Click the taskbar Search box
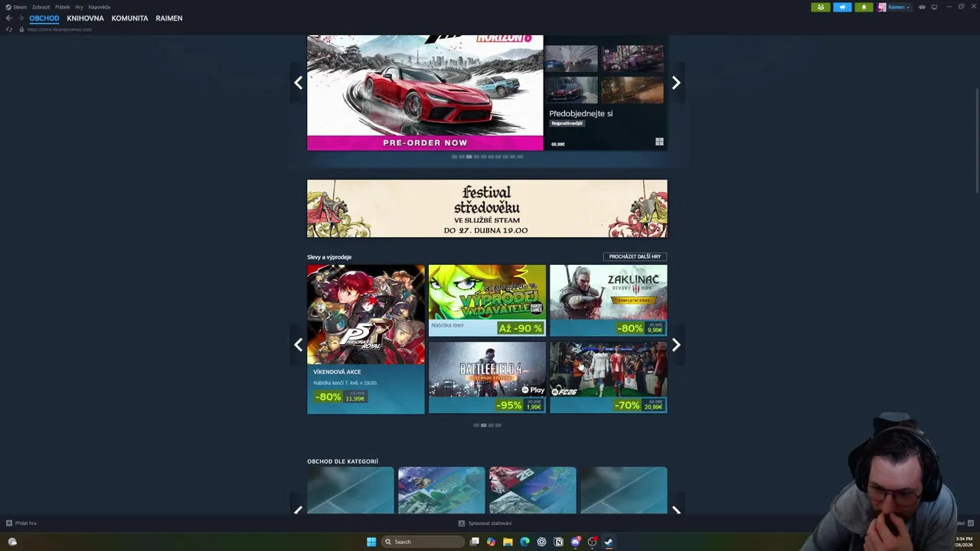 pyautogui.click(x=423, y=542)
